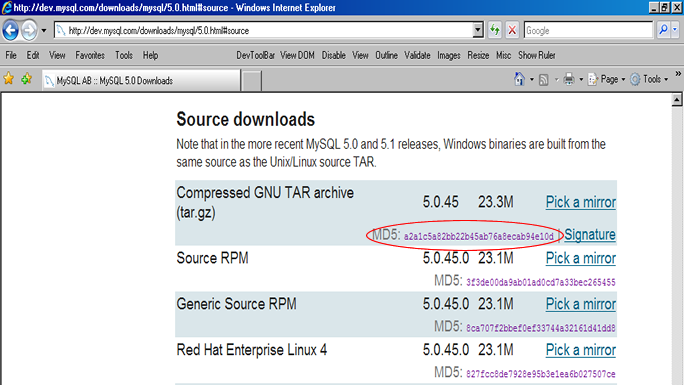Open the Help menu

coord(150,55)
